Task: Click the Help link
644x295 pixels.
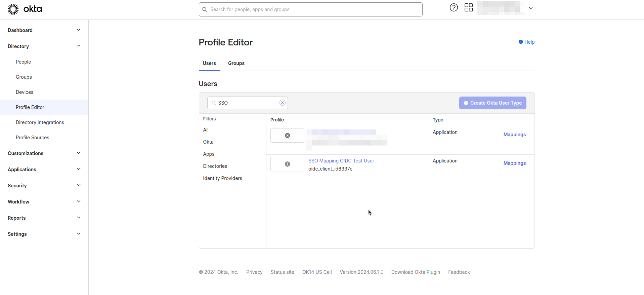Action: coord(526,42)
